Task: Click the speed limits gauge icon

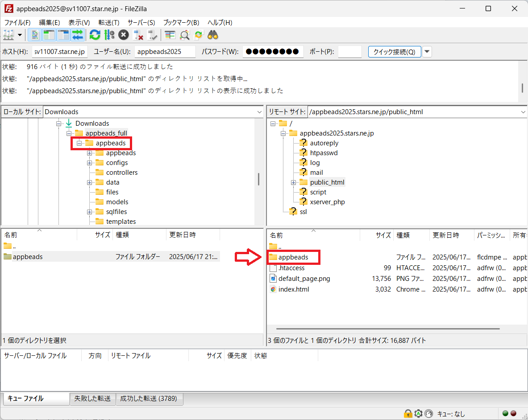Action: pyautogui.click(x=428, y=414)
